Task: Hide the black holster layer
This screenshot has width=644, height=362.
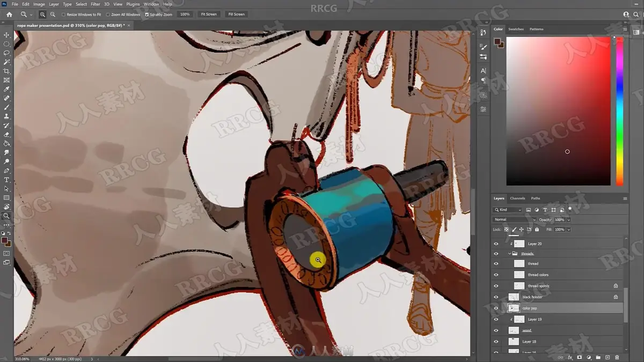Action: (x=496, y=297)
